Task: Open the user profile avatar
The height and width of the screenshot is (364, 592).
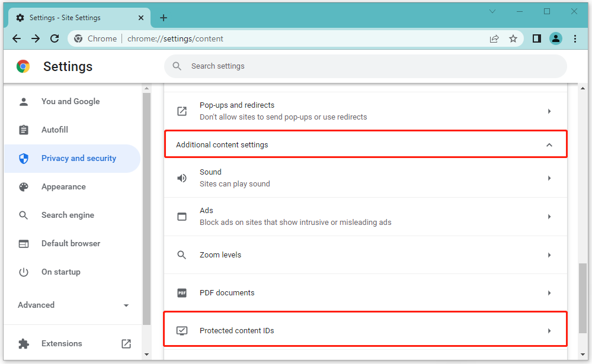Action: click(x=555, y=38)
